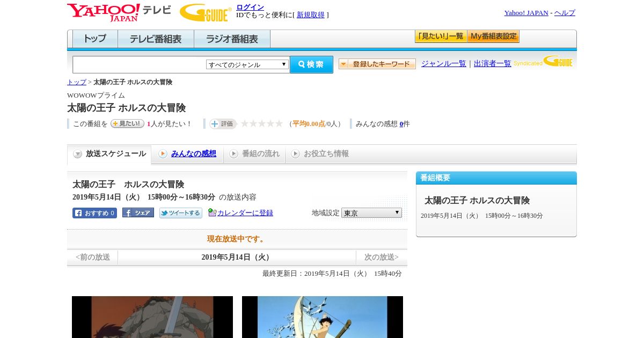This screenshot has height=338, width=644.
Task: Click the WOWOWプライム channel name
Action: tap(96, 95)
